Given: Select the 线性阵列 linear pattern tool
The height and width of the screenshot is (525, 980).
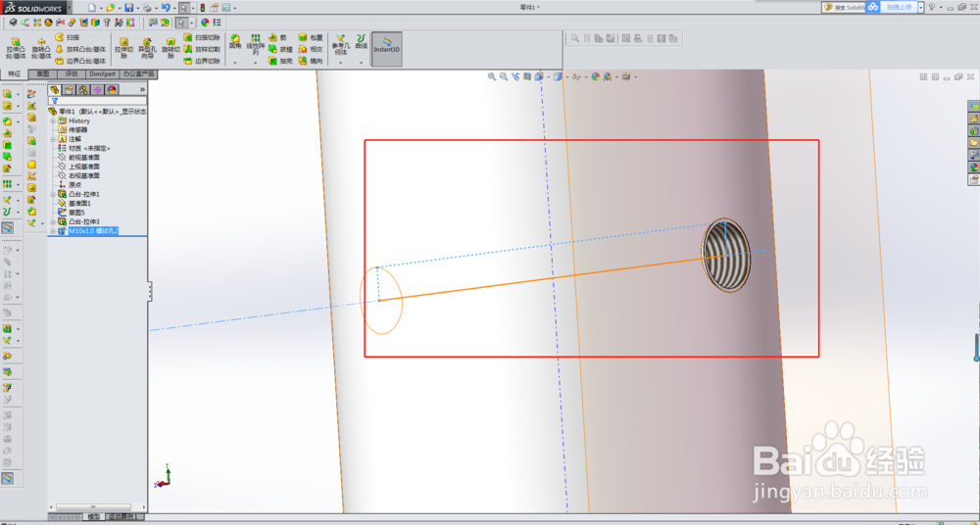Looking at the screenshot, I should pyautogui.click(x=256, y=44).
